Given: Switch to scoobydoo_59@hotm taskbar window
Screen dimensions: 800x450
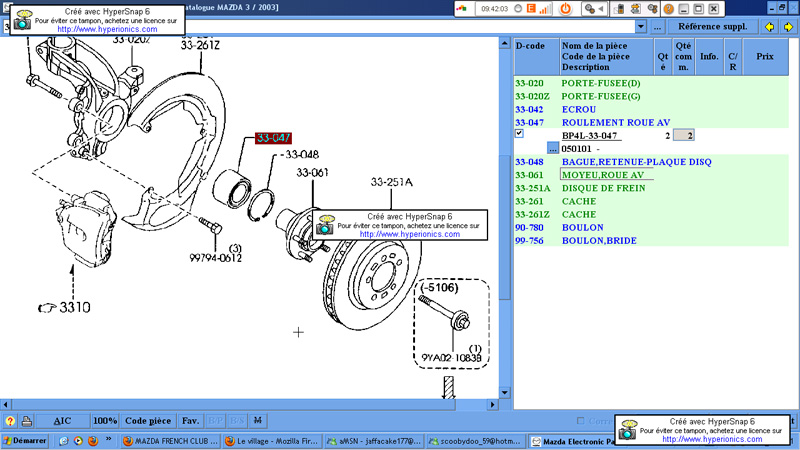Looking at the screenshot, I should (477, 441).
